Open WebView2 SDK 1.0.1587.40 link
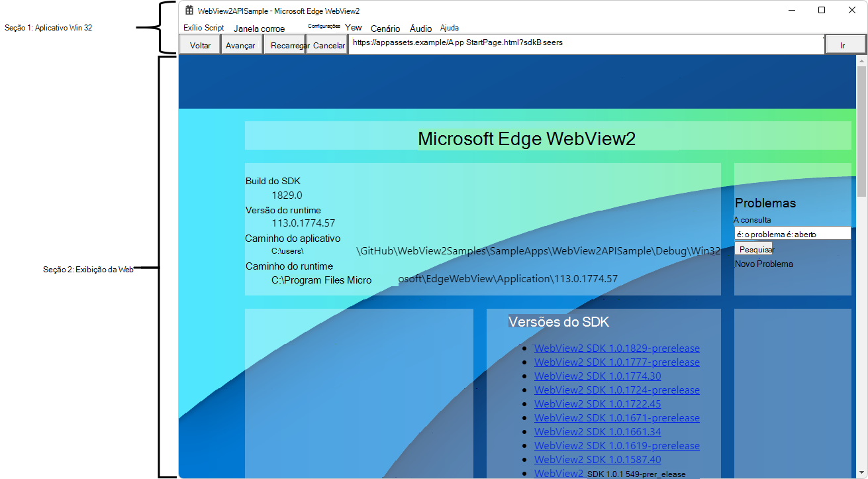868x479 pixels. coord(597,460)
